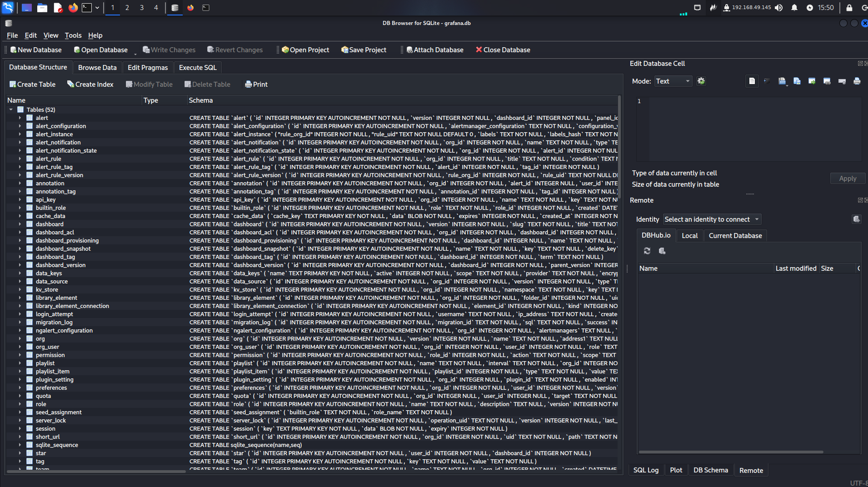Click the Modify Table button
This screenshot has width=868, height=487.
[149, 84]
